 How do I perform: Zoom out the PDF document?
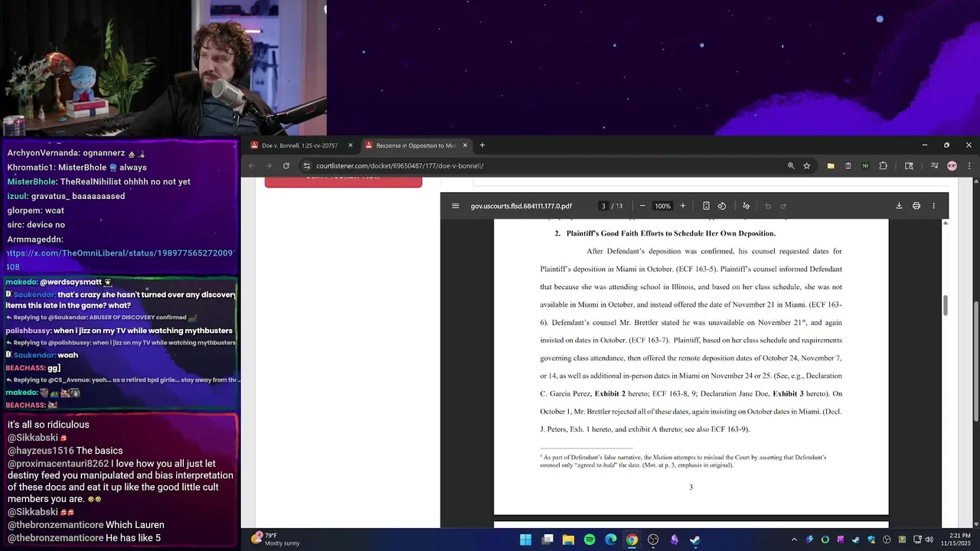pyautogui.click(x=642, y=206)
